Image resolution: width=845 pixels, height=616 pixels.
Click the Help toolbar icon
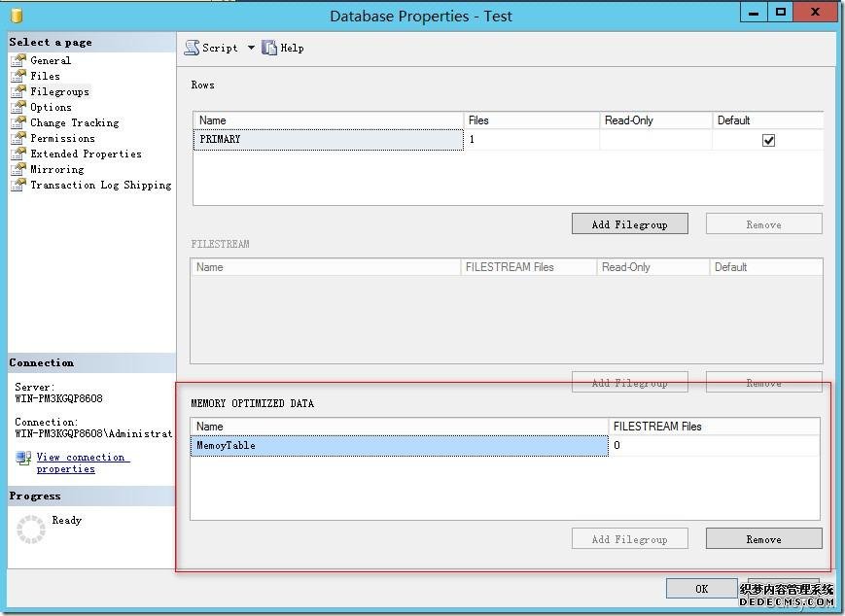pos(270,48)
